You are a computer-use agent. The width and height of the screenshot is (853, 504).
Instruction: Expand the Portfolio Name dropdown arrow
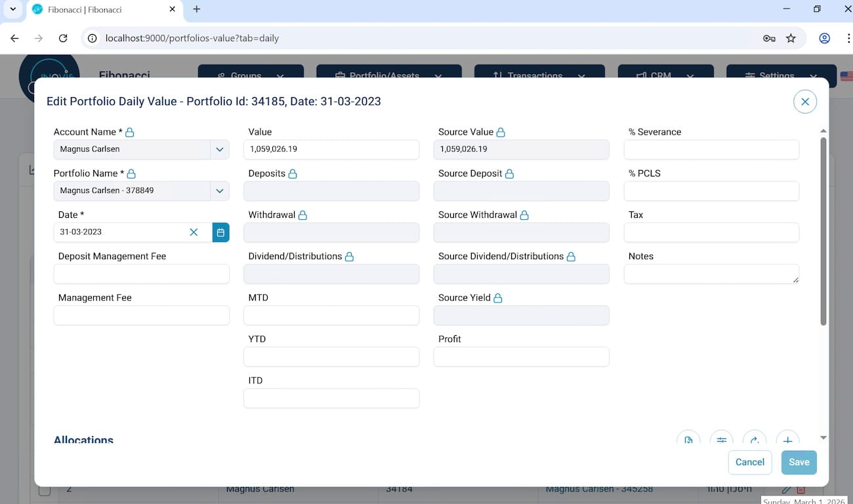[220, 191]
